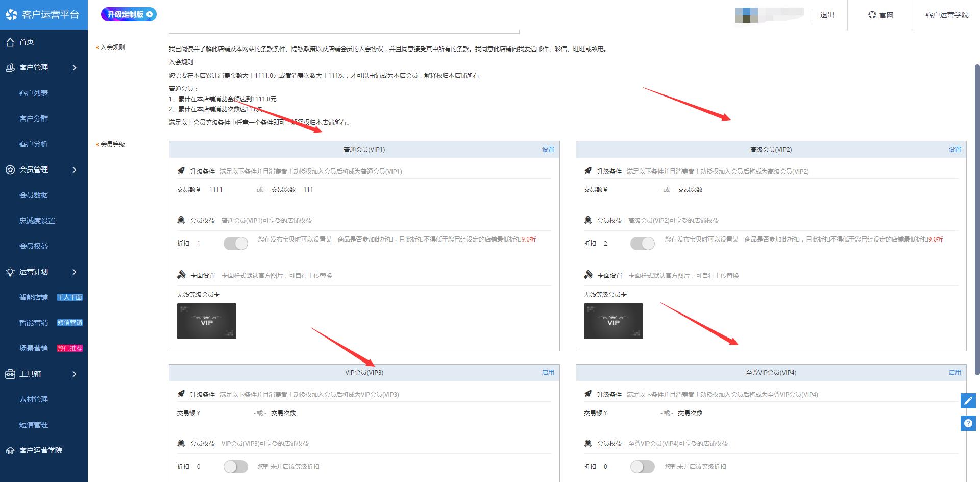This screenshot has width=980, height=482.
Task: Click 会员权益 medal icon in VIP3 card
Action: click(x=181, y=443)
